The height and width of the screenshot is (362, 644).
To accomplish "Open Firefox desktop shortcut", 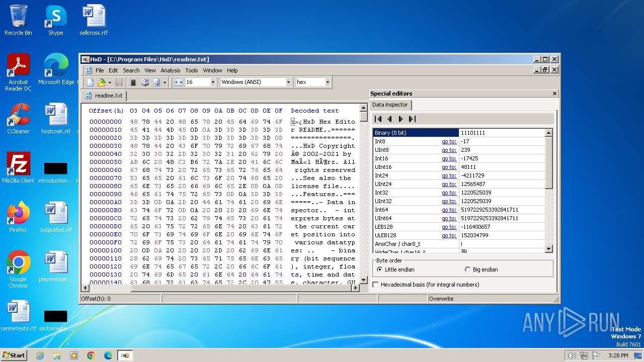I will [18, 217].
